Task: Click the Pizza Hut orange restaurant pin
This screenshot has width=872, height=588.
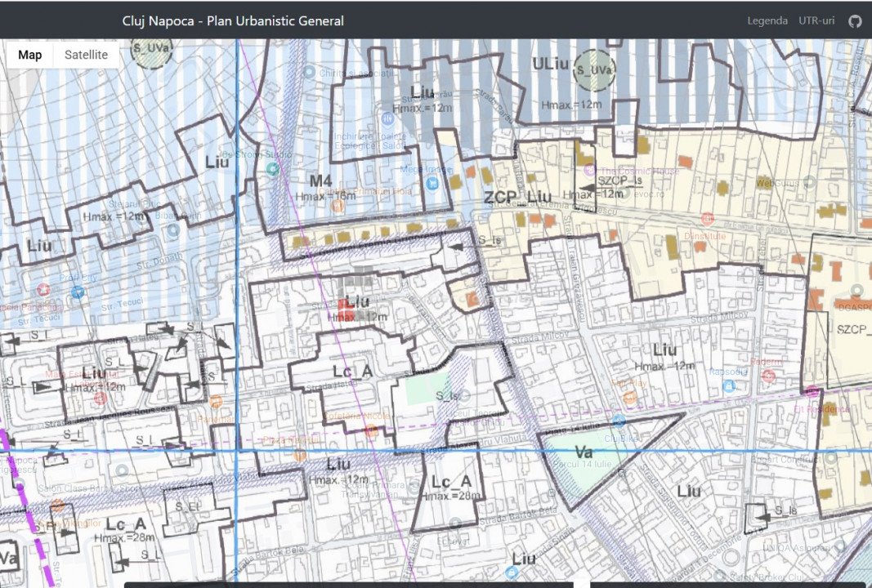Action: pos(300,454)
